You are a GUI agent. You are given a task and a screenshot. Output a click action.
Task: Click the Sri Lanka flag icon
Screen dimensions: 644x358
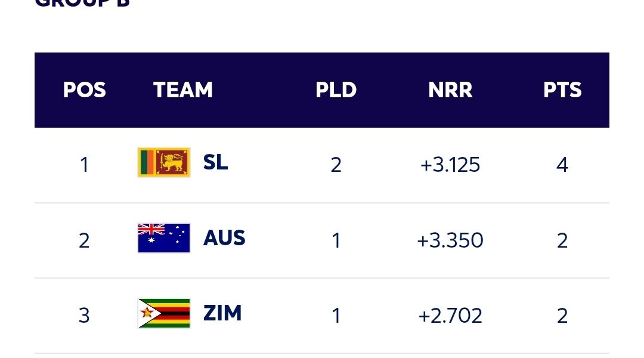pos(164,162)
